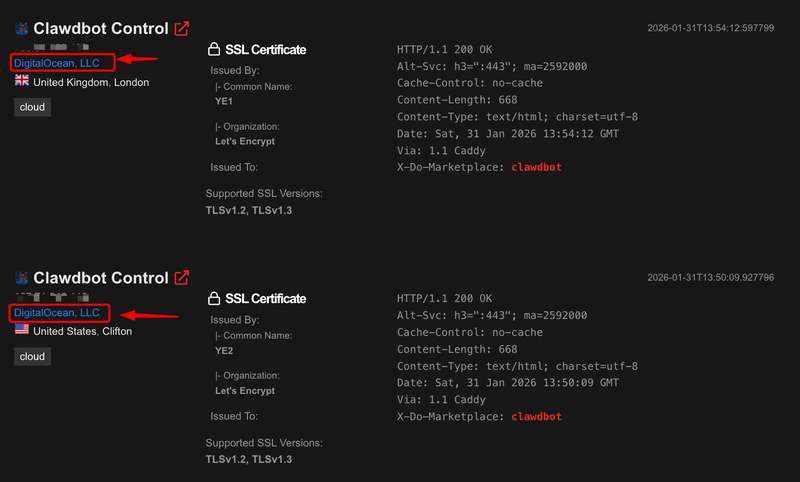Click the United States country text

click(x=64, y=332)
